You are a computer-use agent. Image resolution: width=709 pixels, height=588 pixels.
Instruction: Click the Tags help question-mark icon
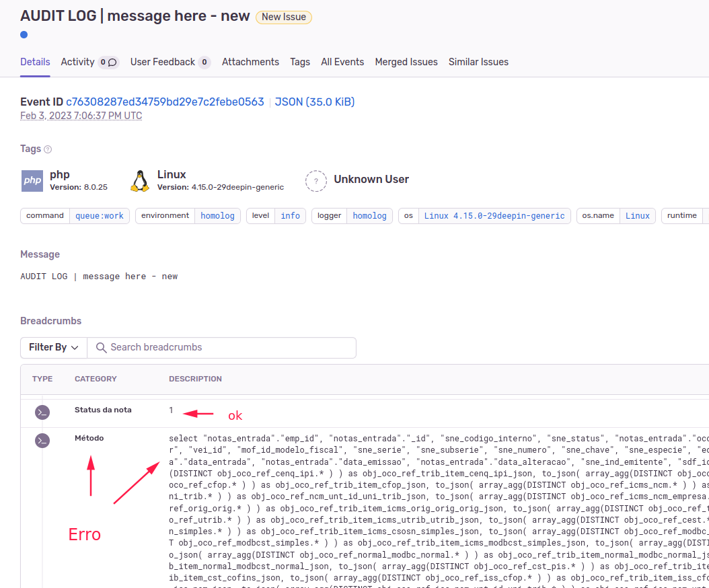(48, 149)
